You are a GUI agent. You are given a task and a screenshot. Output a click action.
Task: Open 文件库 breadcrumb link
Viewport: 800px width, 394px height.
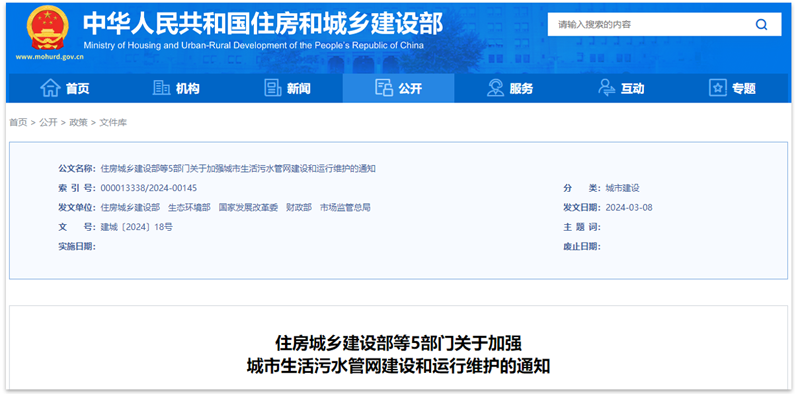tap(113, 122)
